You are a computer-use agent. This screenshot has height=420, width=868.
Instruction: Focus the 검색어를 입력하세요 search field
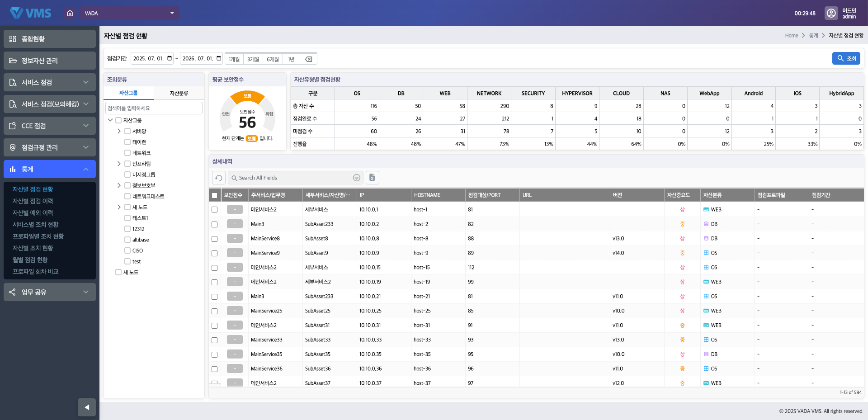coord(154,108)
